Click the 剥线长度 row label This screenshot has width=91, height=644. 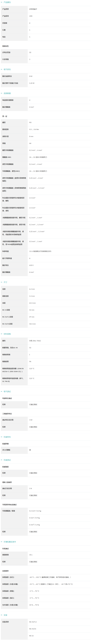(x=5, y=136)
